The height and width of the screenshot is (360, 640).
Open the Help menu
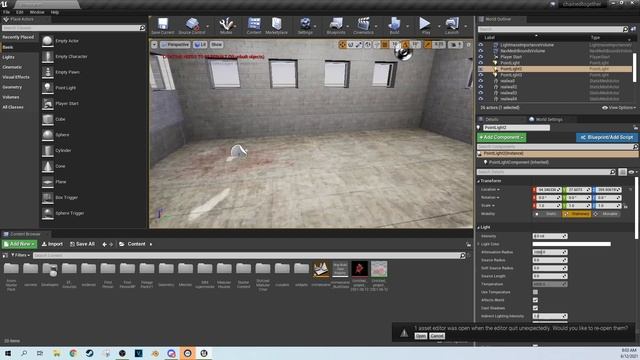pyautogui.click(x=54, y=12)
